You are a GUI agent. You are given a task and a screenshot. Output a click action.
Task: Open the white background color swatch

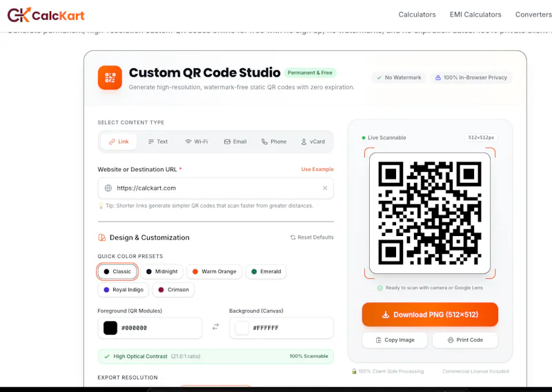click(x=242, y=328)
